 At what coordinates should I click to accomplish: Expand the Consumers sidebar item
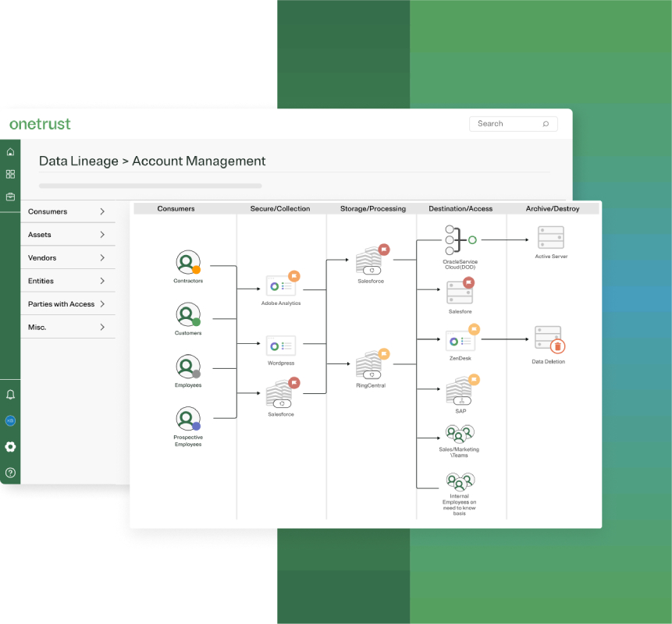click(x=68, y=211)
